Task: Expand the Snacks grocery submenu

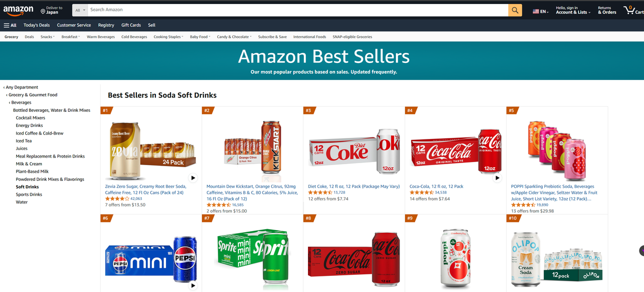Action: click(48, 37)
